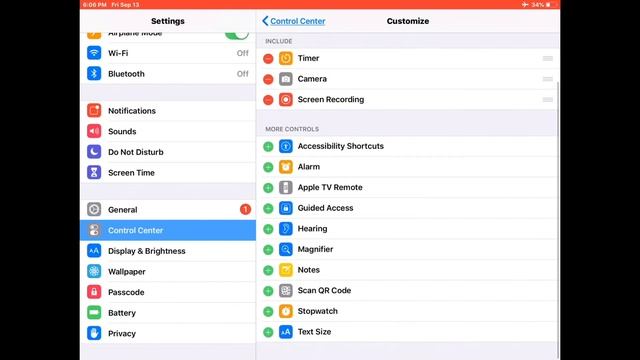Click the orange Timer app icon
Image resolution: width=640 pixels, height=360 pixels.
coord(286,58)
